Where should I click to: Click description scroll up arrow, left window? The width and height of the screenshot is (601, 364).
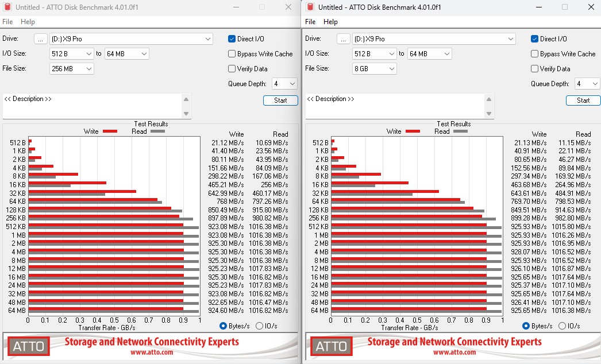[186, 99]
